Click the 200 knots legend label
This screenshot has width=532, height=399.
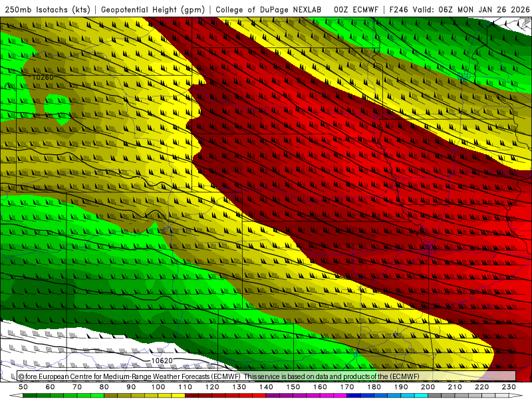[428, 387]
